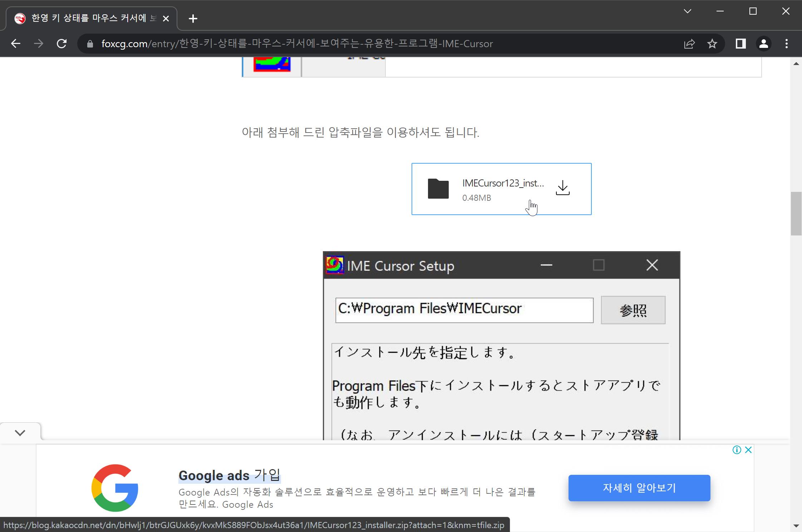Click the page vertical scrollbar thumb
The image size is (802, 532).
[796, 213]
